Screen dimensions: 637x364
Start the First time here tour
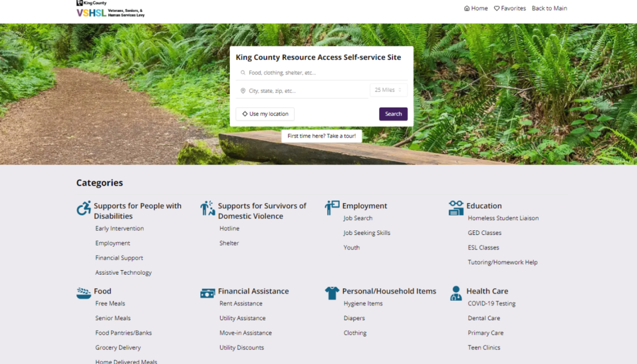click(x=321, y=136)
